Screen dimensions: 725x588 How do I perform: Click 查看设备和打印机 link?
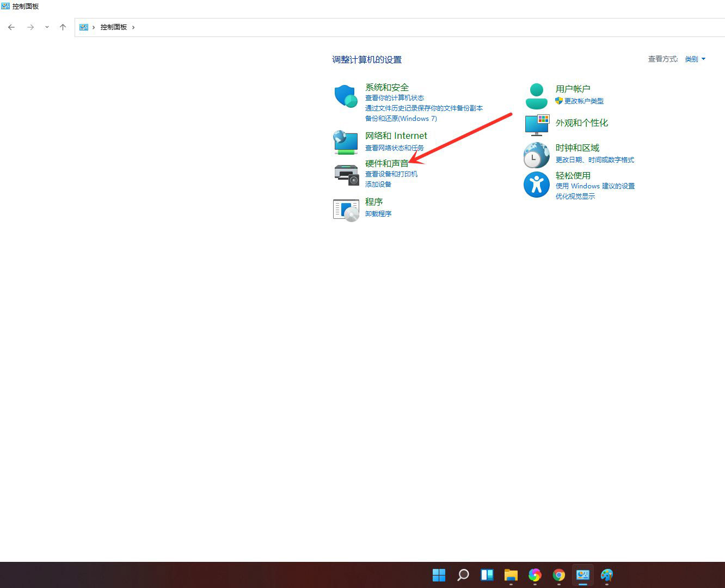click(x=391, y=174)
